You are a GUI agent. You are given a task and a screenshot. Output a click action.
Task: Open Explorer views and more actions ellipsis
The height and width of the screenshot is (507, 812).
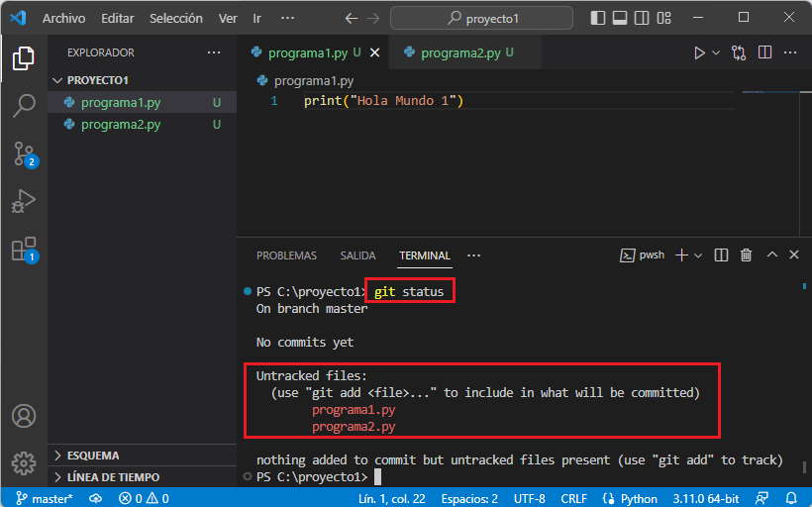pyautogui.click(x=213, y=52)
